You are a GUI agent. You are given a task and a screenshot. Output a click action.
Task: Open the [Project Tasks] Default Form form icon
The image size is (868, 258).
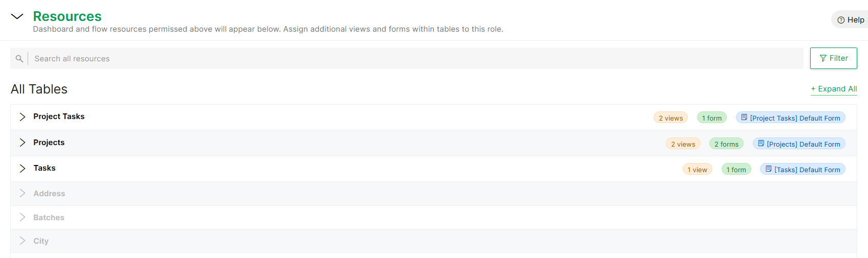744,118
